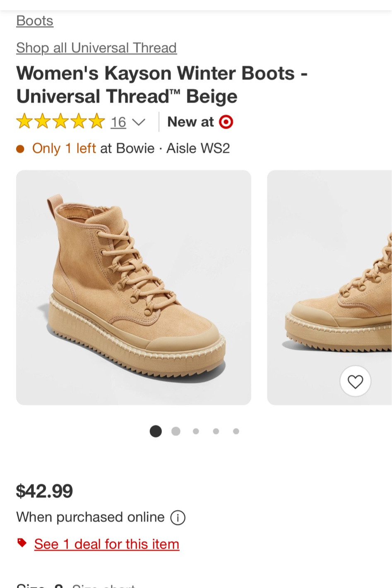
Task: Tap the orange stock status dot
Action: click(x=20, y=149)
